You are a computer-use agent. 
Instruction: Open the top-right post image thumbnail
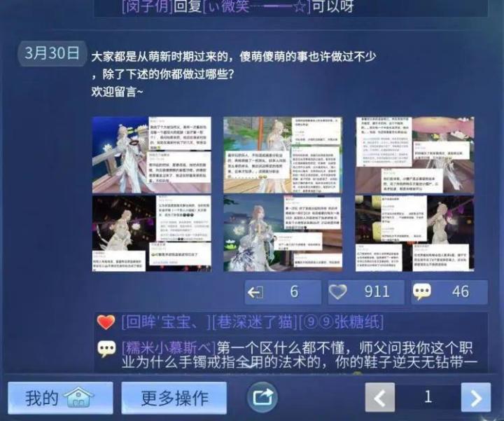(x=414, y=155)
